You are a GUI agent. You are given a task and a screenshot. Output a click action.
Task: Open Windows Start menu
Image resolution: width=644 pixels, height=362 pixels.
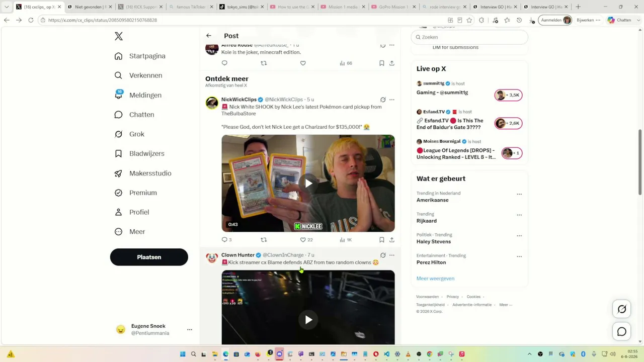[x=183, y=354]
